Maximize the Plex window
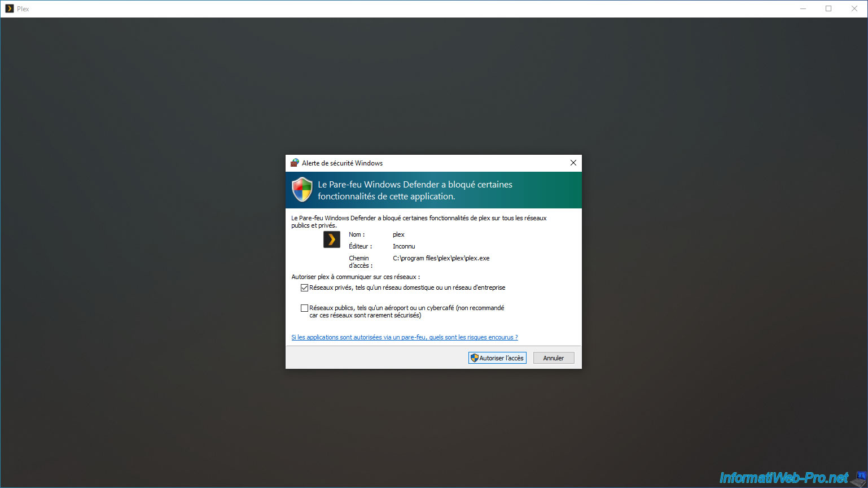Screen dimensions: 868x488 [828, 8]
